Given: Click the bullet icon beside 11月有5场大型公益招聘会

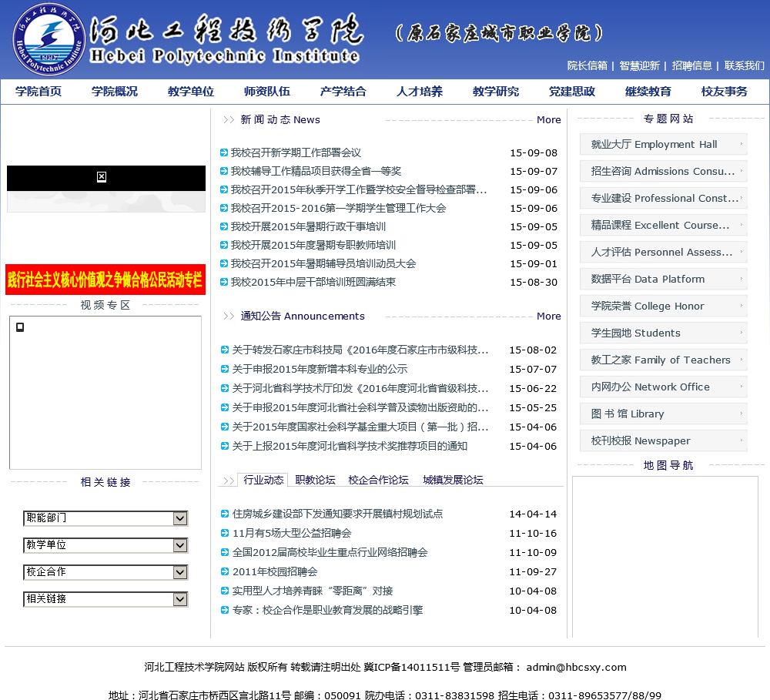Looking at the screenshot, I should [x=224, y=533].
